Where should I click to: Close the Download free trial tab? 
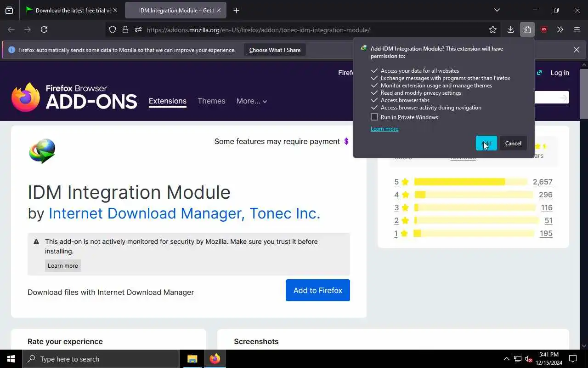click(x=115, y=10)
